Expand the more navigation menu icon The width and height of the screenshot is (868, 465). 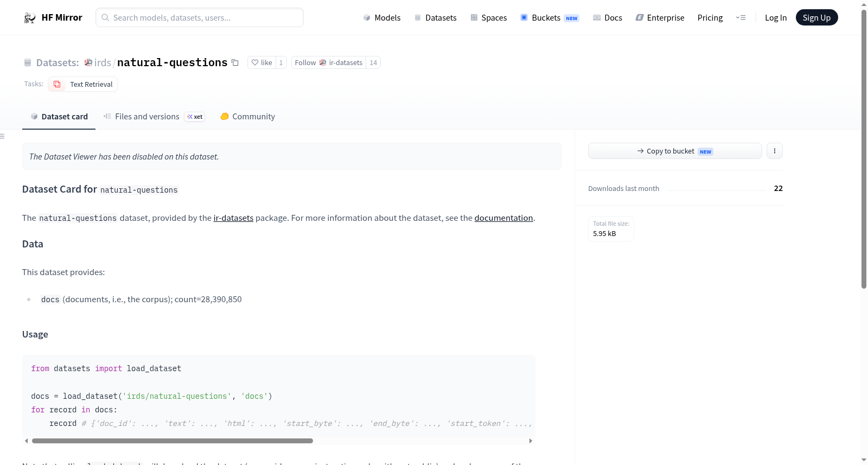tap(741, 17)
